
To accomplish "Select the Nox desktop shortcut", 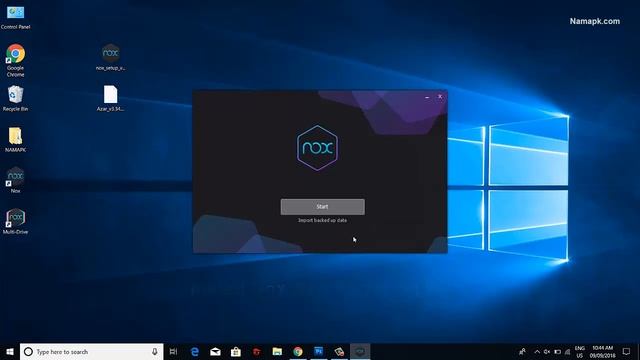I will [x=16, y=180].
